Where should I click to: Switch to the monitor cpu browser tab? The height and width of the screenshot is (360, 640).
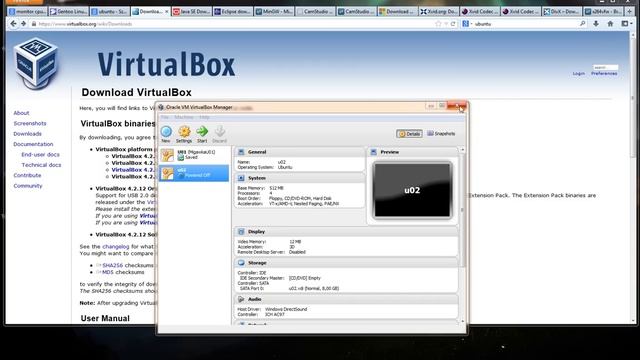click(27, 12)
